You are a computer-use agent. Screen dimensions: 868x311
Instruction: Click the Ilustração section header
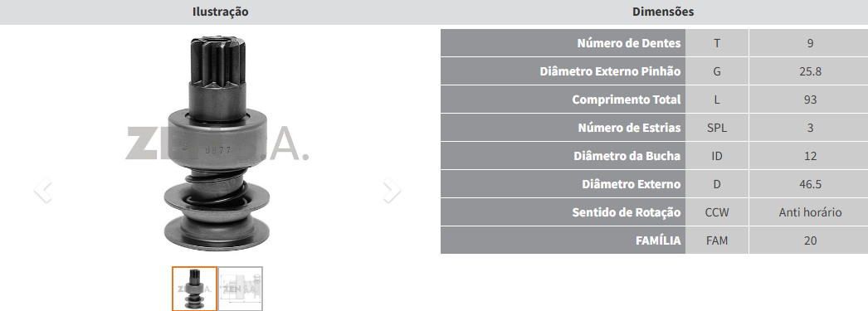coord(221,12)
